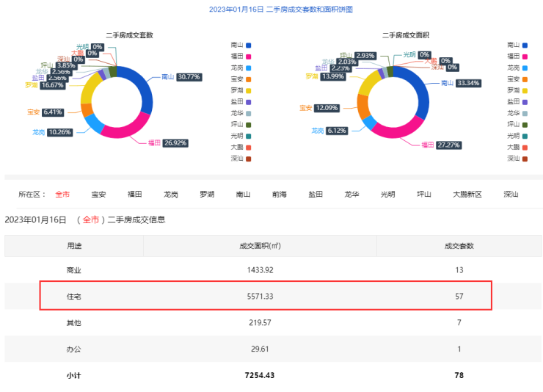Open the 福田 district tab
Image resolution: width=543 pixels, height=392 pixels.
coord(134,195)
